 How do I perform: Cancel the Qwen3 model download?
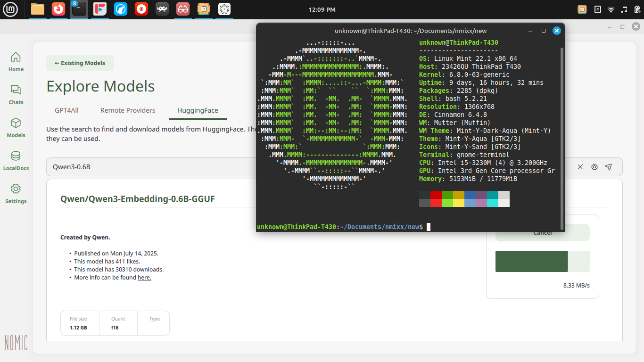click(542, 232)
